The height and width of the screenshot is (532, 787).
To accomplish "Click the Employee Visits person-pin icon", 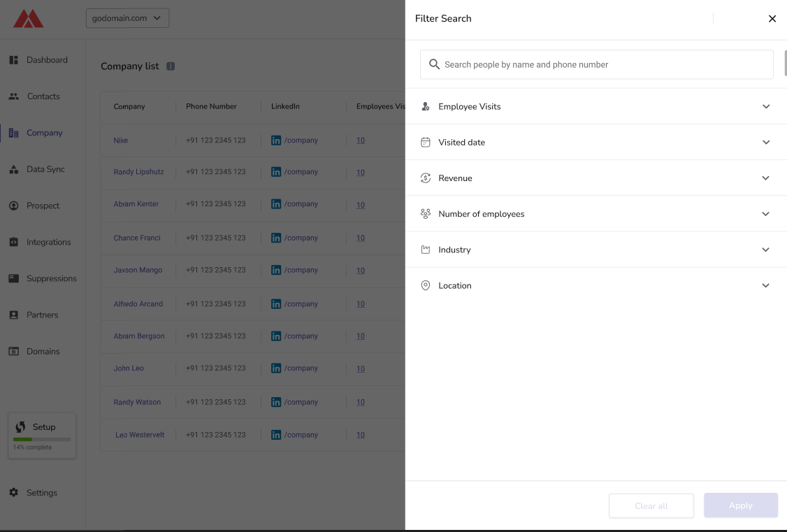I will (x=426, y=106).
